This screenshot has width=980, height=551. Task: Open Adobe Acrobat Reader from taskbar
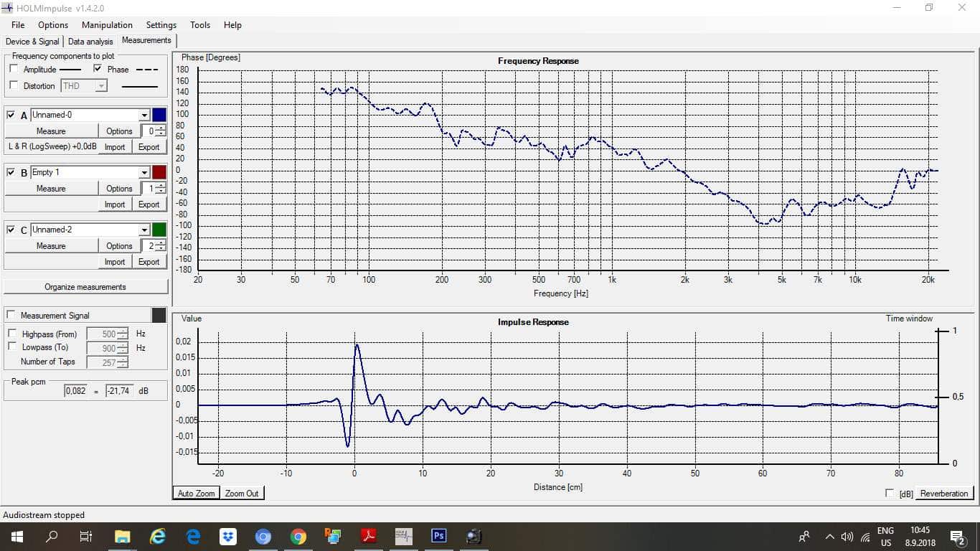(x=368, y=536)
